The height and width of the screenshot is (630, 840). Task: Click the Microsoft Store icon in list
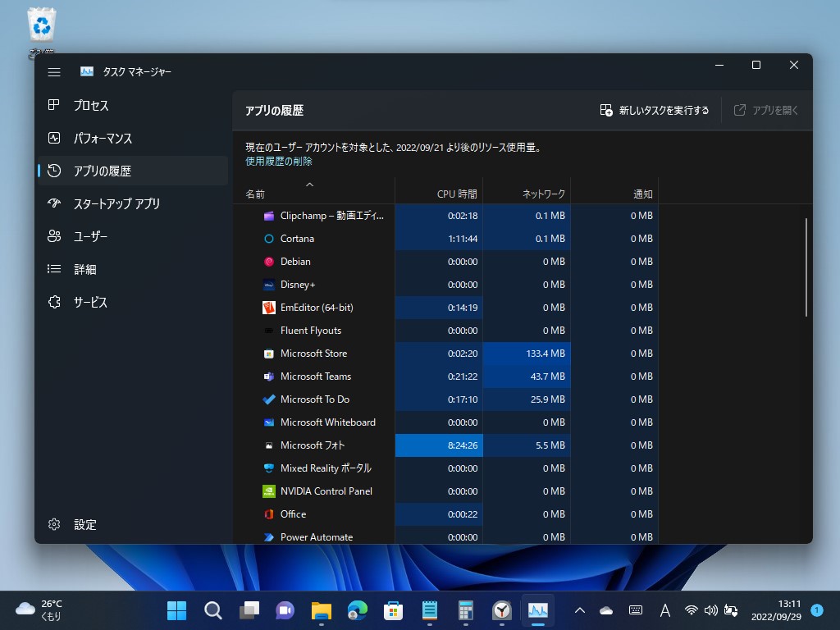point(269,354)
